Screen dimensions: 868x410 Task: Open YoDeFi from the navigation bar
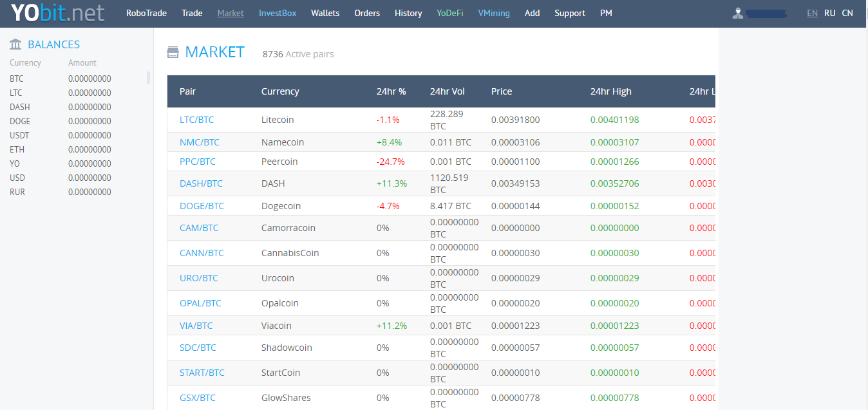tap(449, 13)
